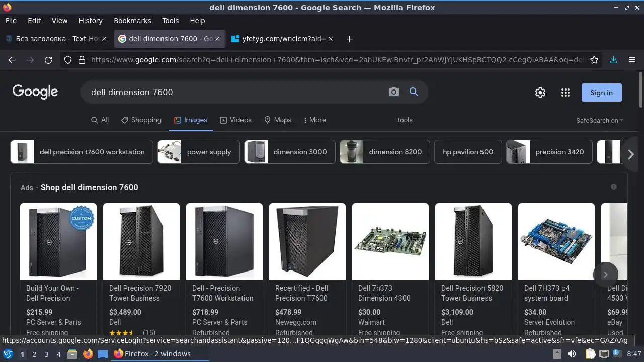Open the Firefox hamburger menu
The height and width of the screenshot is (362, 644).
(x=632, y=60)
